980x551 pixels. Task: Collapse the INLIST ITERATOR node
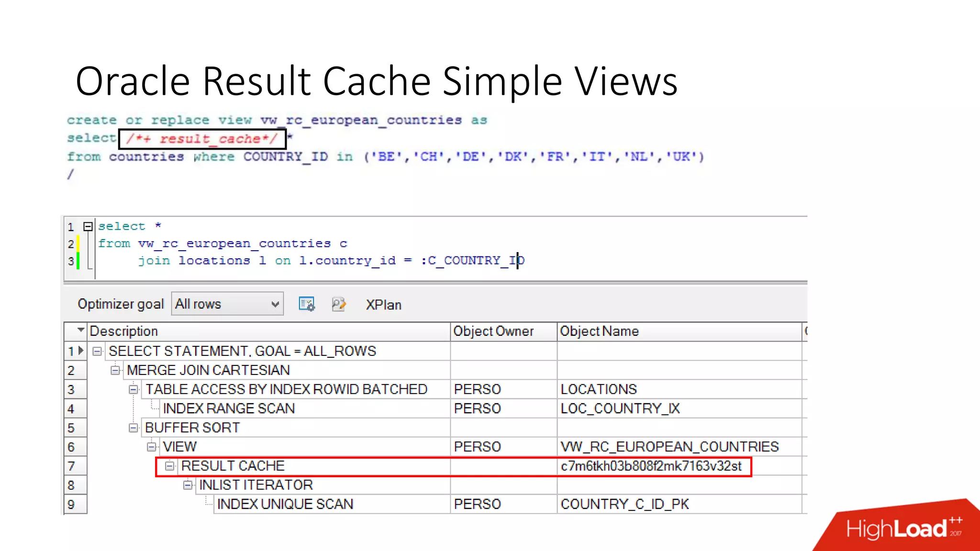(x=188, y=485)
